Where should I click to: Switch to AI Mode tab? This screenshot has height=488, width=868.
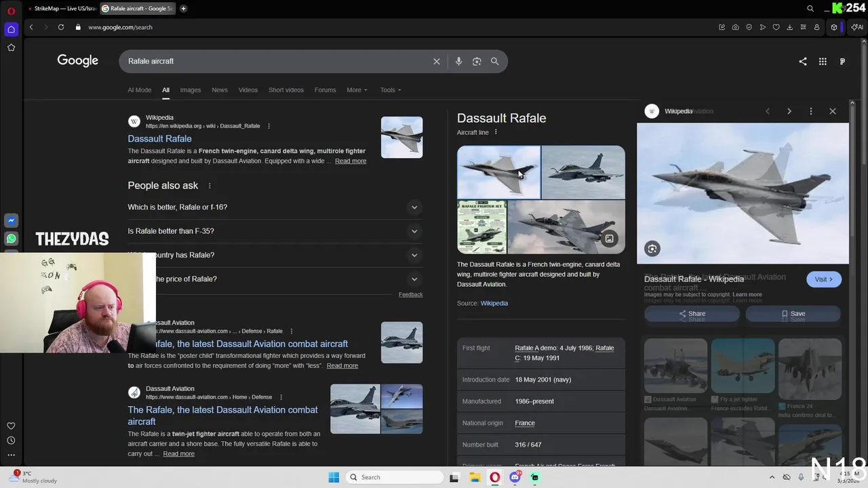pyautogui.click(x=140, y=90)
